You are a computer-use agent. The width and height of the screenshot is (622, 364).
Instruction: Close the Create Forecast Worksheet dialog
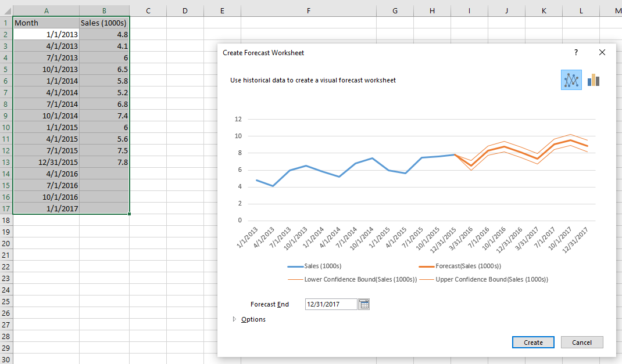click(x=602, y=52)
